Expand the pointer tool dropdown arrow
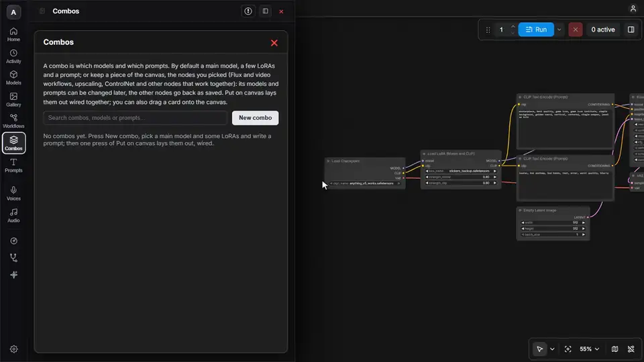The width and height of the screenshot is (644, 362). [552, 349]
